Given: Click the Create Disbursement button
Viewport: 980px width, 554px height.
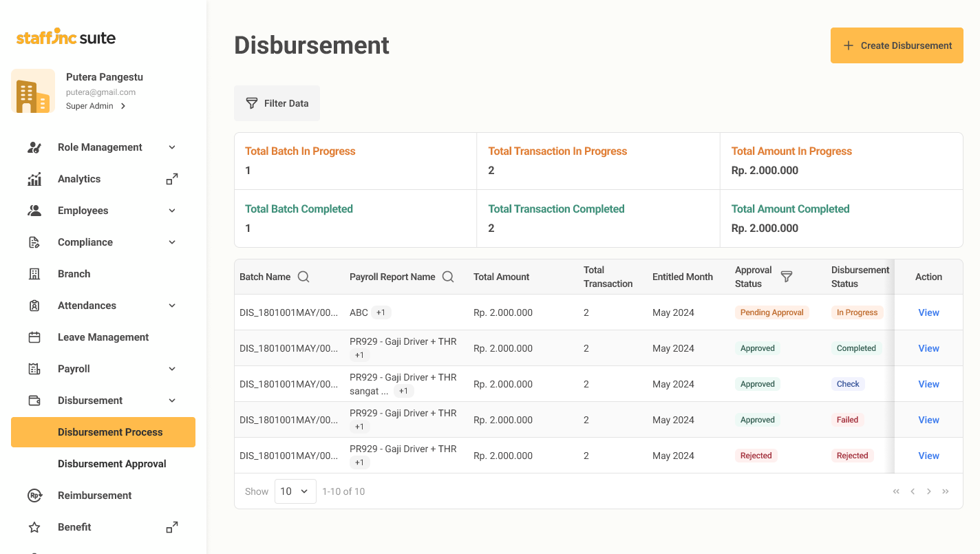Looking at the screenshot, I should (x=897, y=45).
